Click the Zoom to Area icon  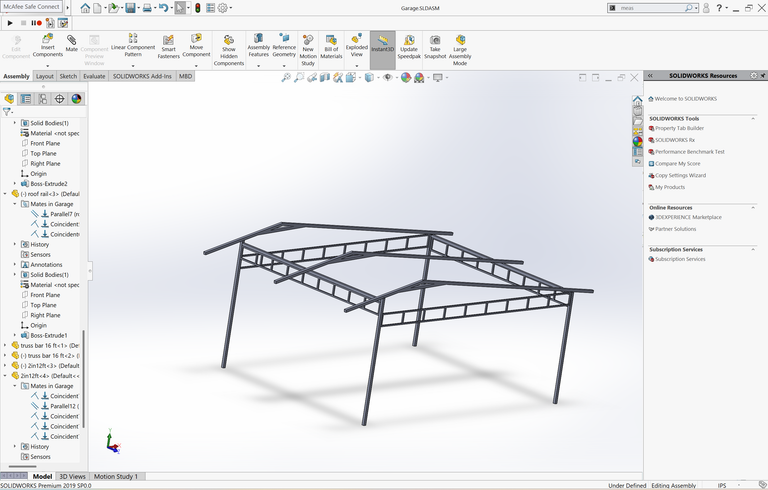click(299, 77)
